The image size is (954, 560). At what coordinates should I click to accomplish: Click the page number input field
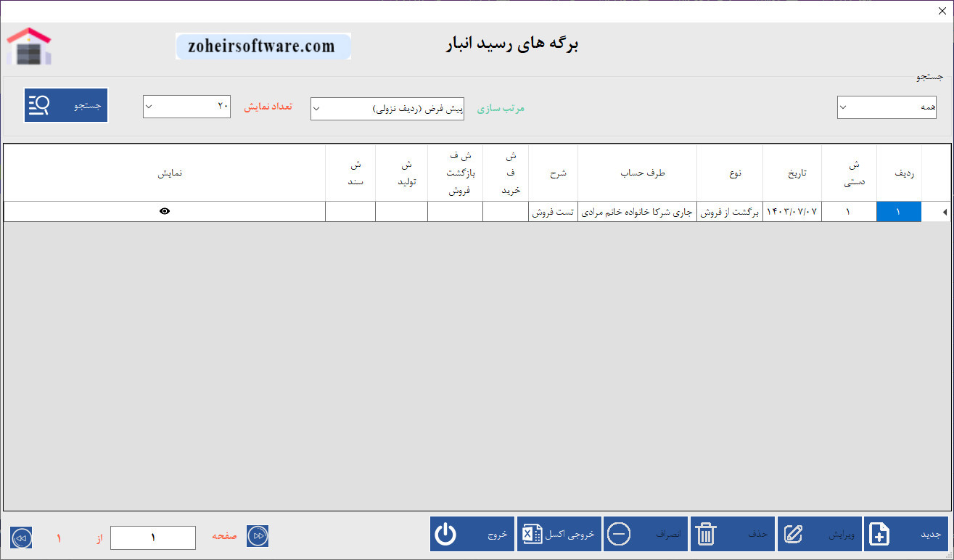pos(153,538)
